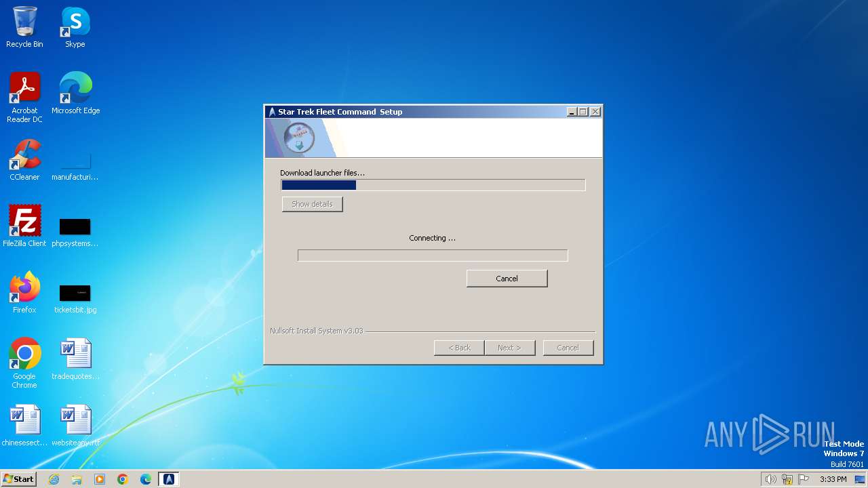Screen dimensions: 868x488
Task: Click the volume speaker tray icon
Action: point(770,479)
